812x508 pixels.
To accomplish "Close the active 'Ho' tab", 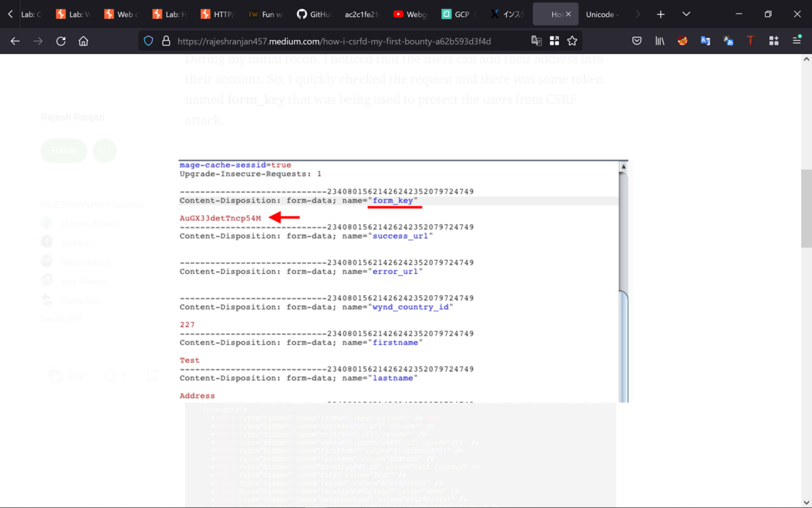I will (568, 14).
